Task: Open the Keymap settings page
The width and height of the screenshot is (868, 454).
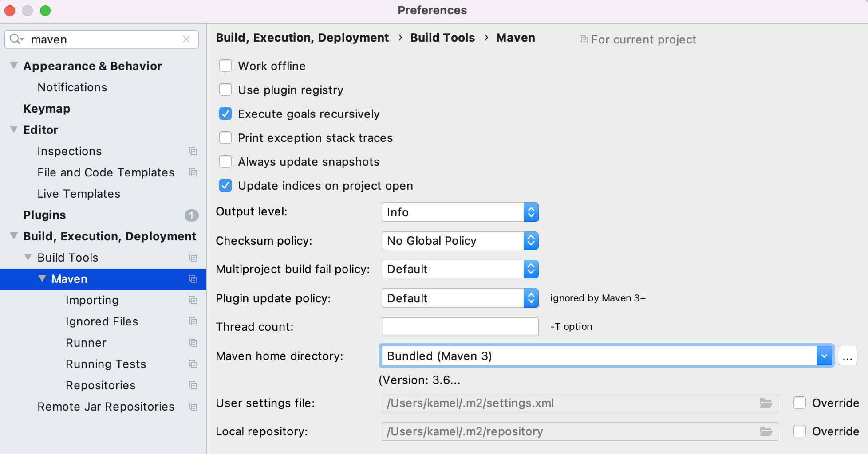Action: coord(47,109)
